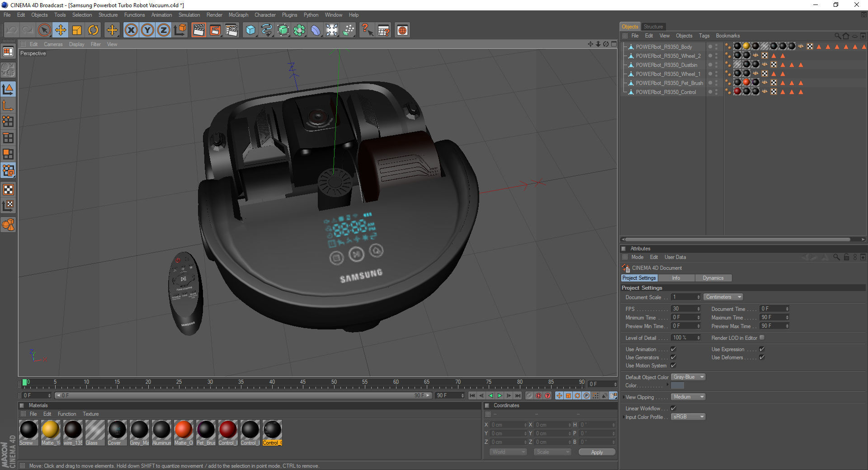Click the Attributes lock icon
Viewport: 868px width, 470px height.
tap(846, 257)
